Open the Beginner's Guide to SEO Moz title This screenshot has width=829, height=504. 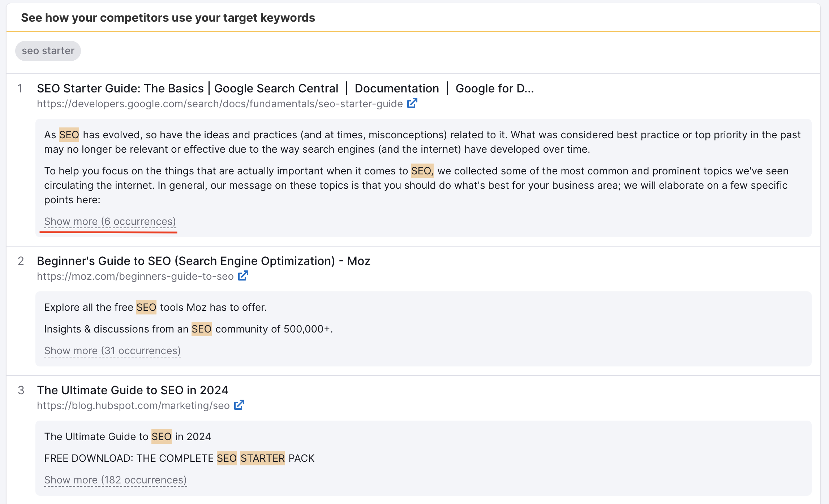click(x=203, y=261)
